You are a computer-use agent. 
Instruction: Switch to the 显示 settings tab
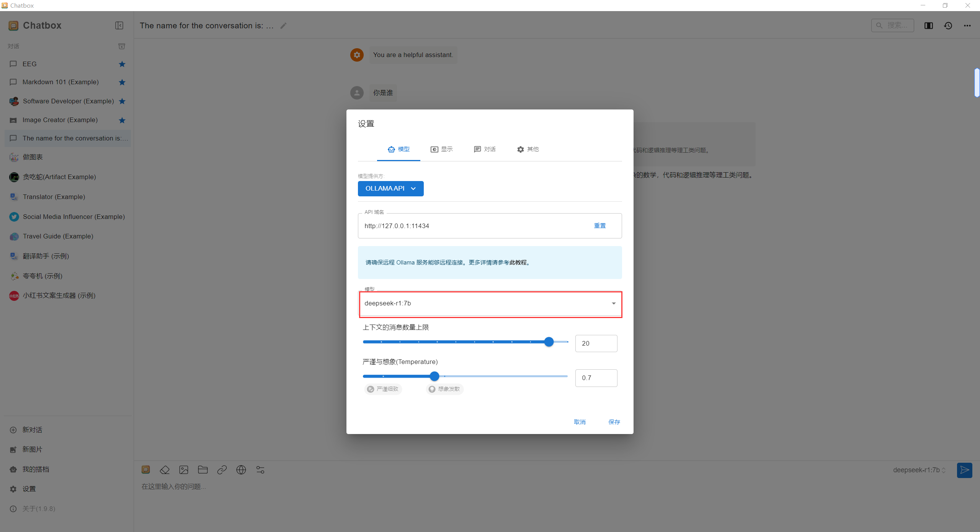pos(442,149)
